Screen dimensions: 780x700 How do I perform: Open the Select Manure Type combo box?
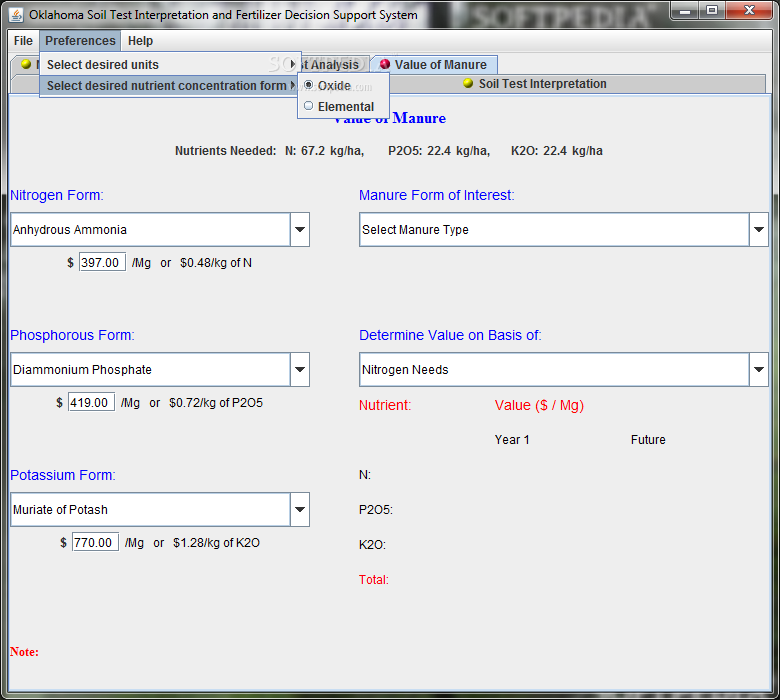point(564,229)
